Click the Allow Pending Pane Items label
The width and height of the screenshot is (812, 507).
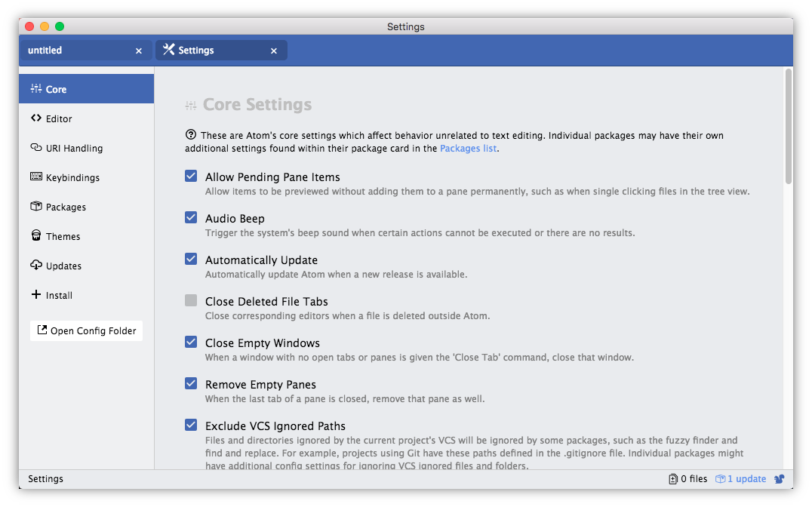(x=272, y=177)
